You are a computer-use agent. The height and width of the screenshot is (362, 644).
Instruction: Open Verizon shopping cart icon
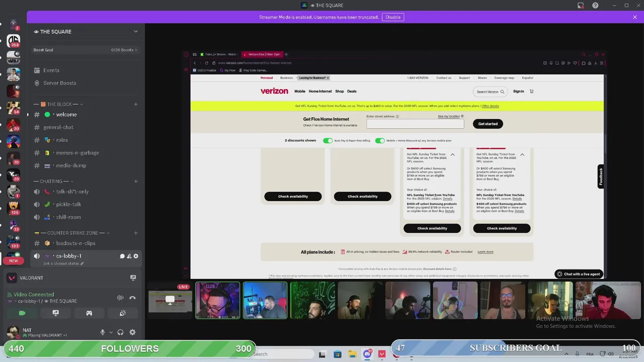click(x=531, y=92)
